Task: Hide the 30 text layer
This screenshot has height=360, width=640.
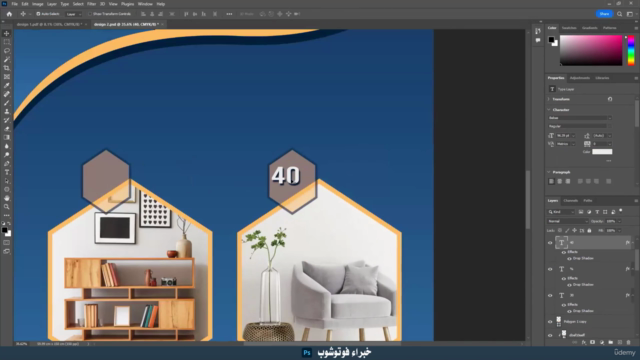Action: point(550,295)
